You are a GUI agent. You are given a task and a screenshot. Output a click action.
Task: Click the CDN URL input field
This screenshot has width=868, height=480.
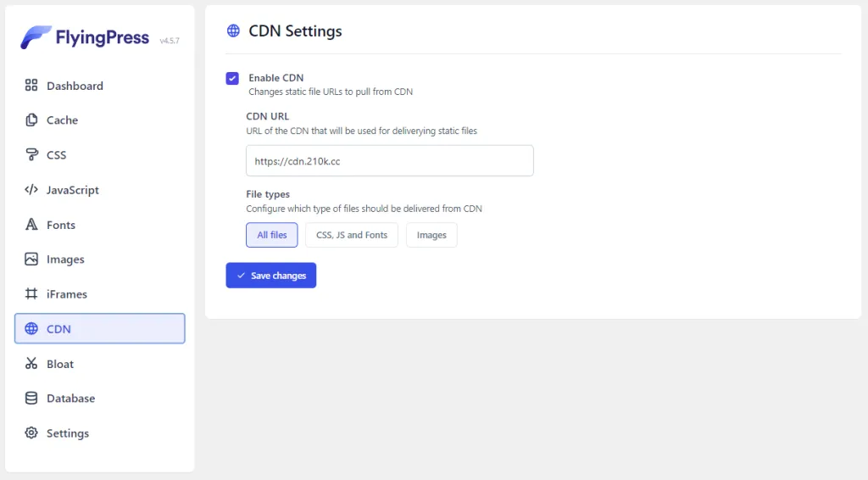point(390,160)
